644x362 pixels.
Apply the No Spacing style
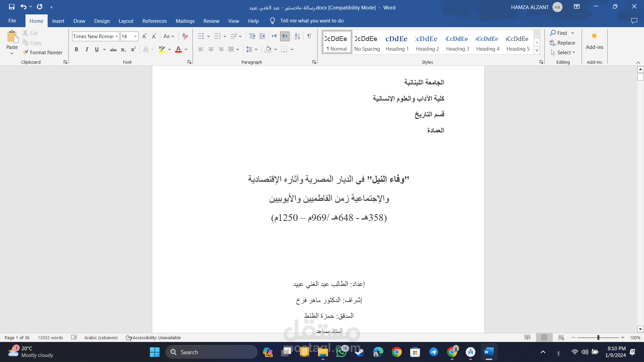pos(367,42)
